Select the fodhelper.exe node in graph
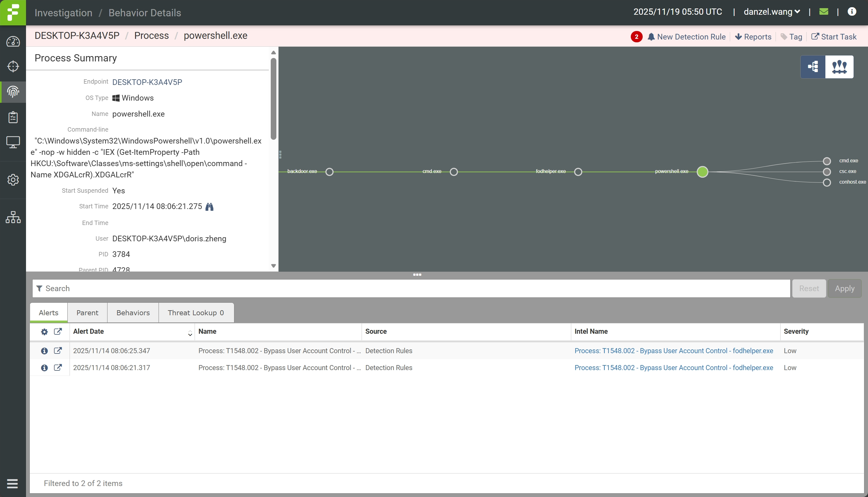Image resolution: width=868 pixels, height=497 pixels. pyautogui.click(x=578, y=172)
